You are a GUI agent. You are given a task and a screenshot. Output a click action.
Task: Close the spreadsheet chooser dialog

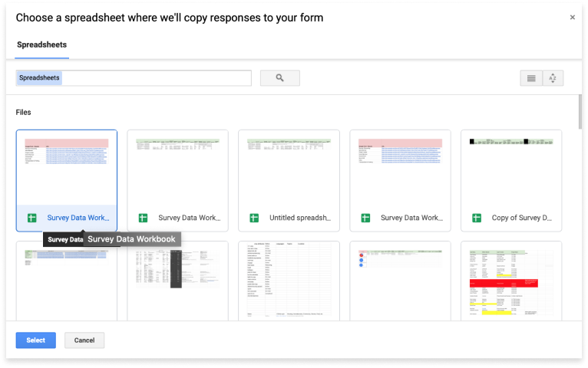572,18
